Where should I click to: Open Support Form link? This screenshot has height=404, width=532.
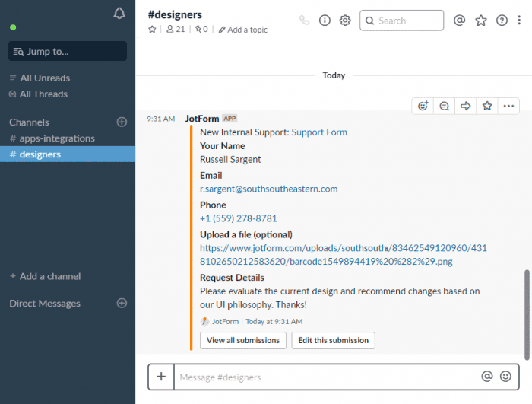[x=319, y=132]
